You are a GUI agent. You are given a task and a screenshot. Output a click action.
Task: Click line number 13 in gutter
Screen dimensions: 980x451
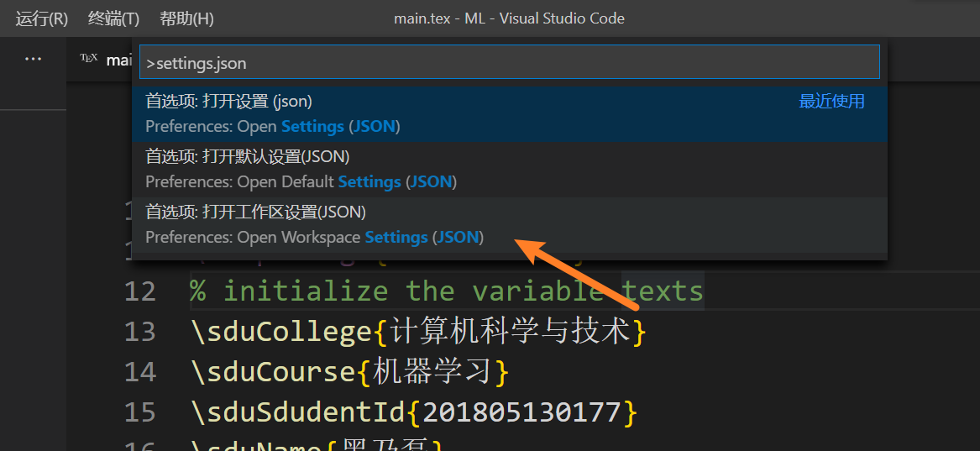click(x=140, y=332)
